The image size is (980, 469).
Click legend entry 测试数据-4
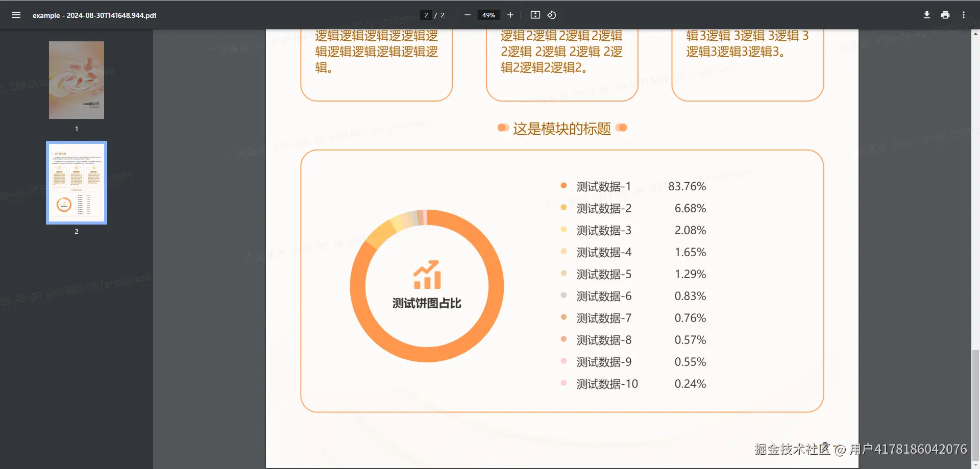pos(604,252)
